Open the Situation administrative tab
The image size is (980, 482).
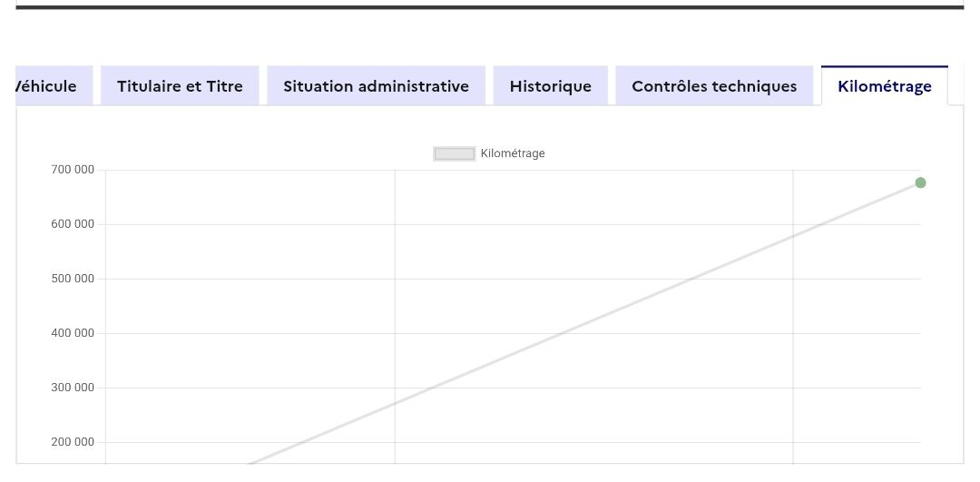coord(376,86)
